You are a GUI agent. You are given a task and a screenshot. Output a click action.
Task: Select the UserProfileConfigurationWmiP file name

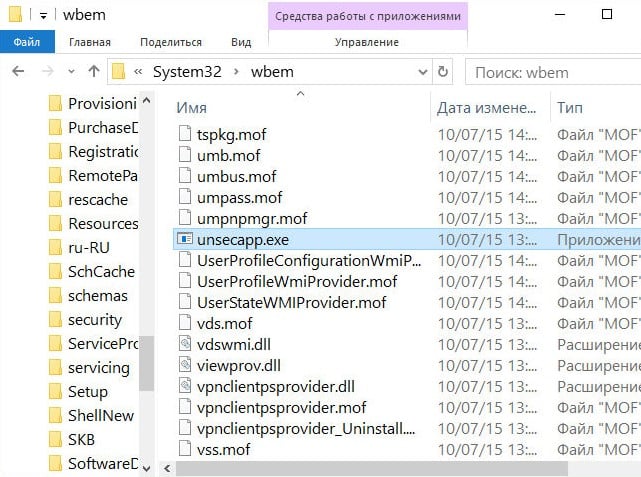pyautogui.click(x=309, y=260)
